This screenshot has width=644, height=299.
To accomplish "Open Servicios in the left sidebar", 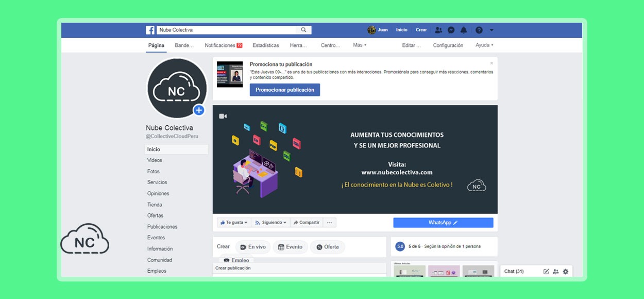I will pyautogui.click(x=157, y=182).
